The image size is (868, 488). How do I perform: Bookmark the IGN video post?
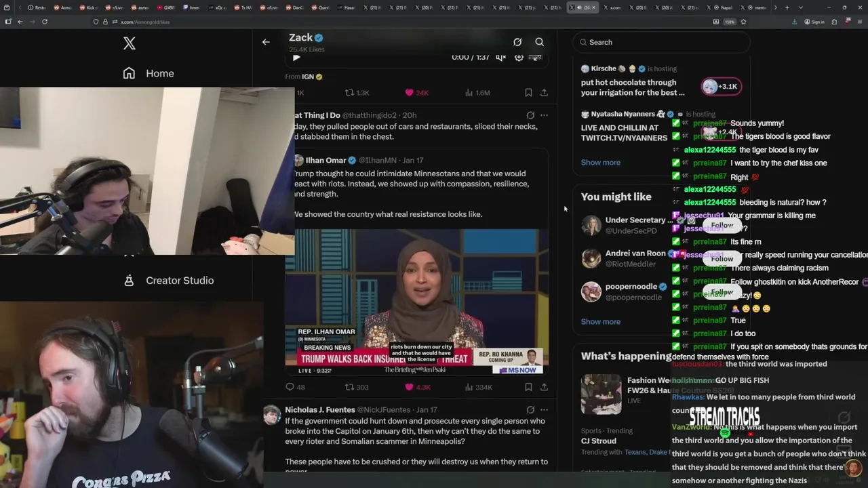coord(528,93)
